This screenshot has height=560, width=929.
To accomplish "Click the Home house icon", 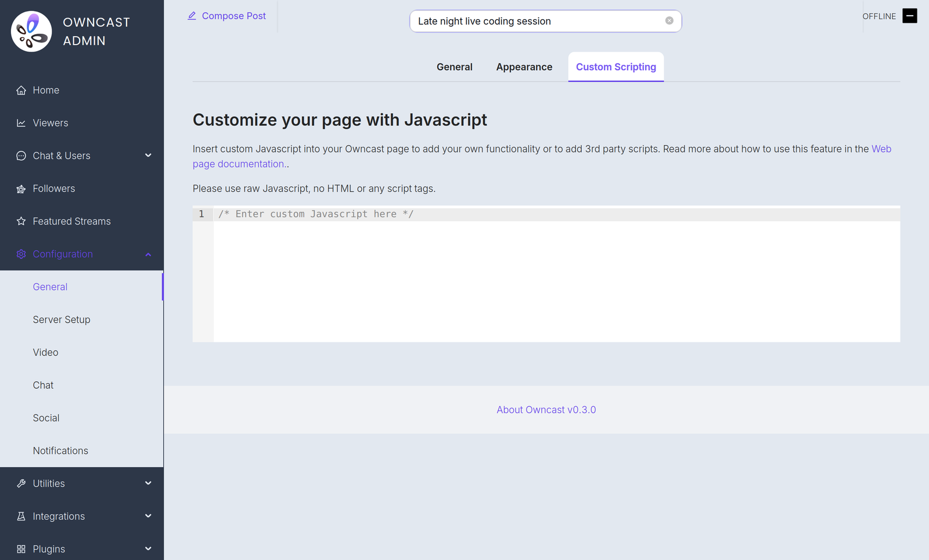I will click(21, 90).
